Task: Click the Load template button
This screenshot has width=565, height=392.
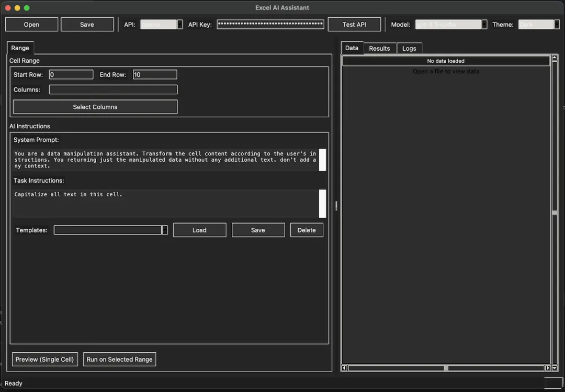Action: [x=200, y=230]
